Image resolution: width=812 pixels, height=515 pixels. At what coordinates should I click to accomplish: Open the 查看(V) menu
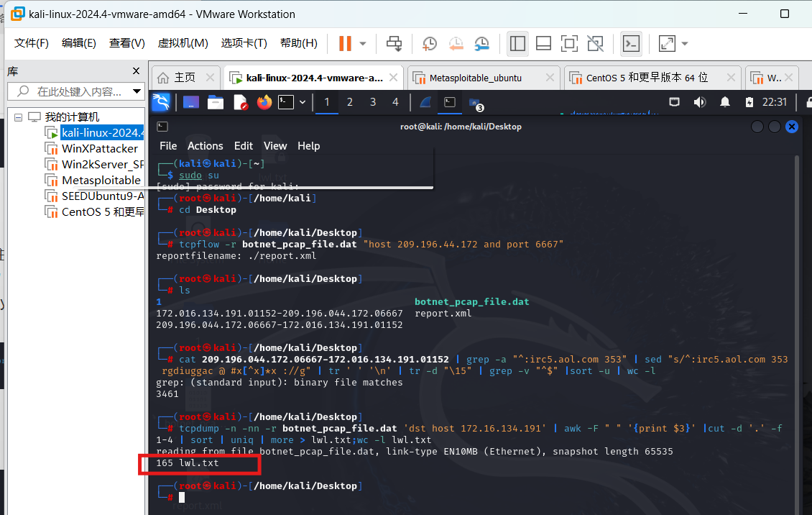pyautogui.click(x=127, y=43)
